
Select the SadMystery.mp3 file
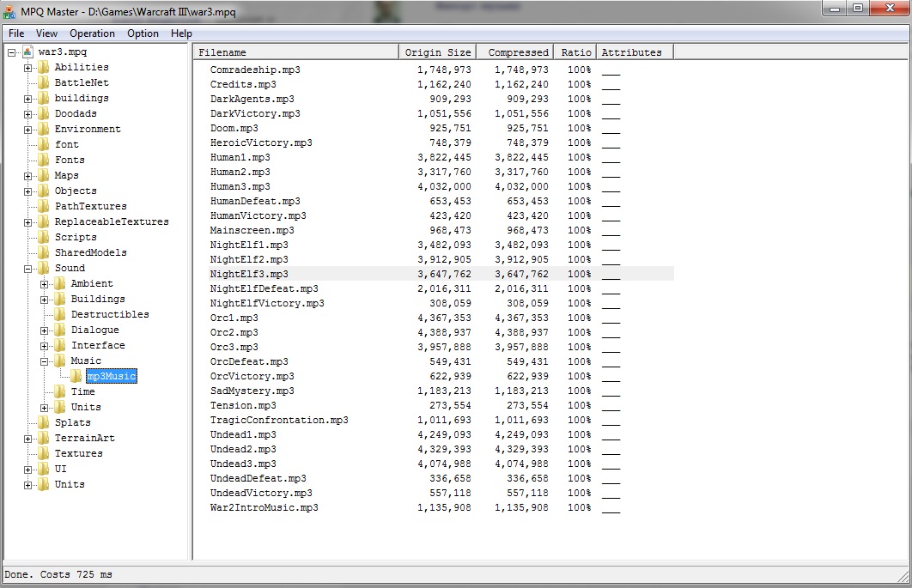pyautogui.click(x=252, y=391)
